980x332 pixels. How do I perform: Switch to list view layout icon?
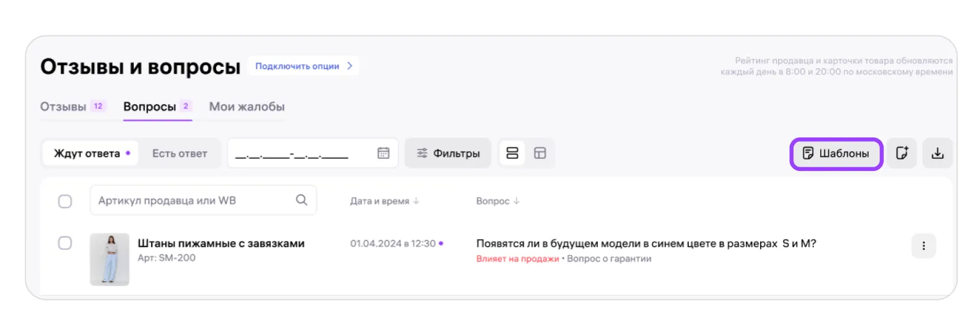[x=512, y=154]
